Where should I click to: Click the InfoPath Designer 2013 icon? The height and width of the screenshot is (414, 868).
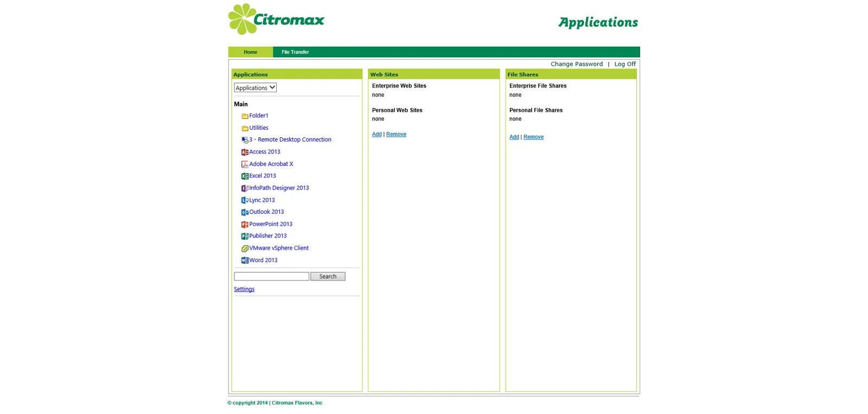click(x=245, y=188)
